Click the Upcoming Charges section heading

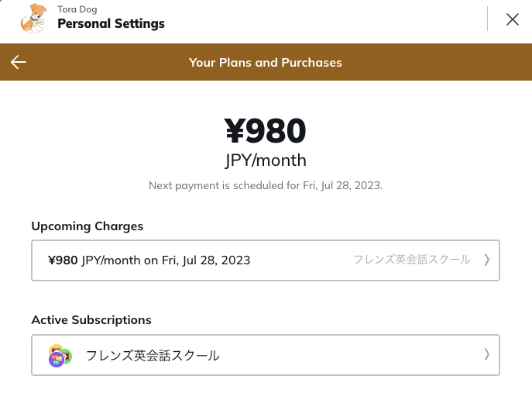(88, 226)
